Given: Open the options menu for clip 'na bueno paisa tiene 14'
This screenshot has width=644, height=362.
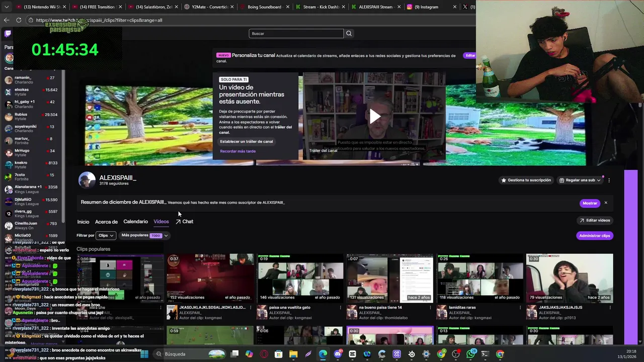Looking at the screenshot, I should [430, 307].
